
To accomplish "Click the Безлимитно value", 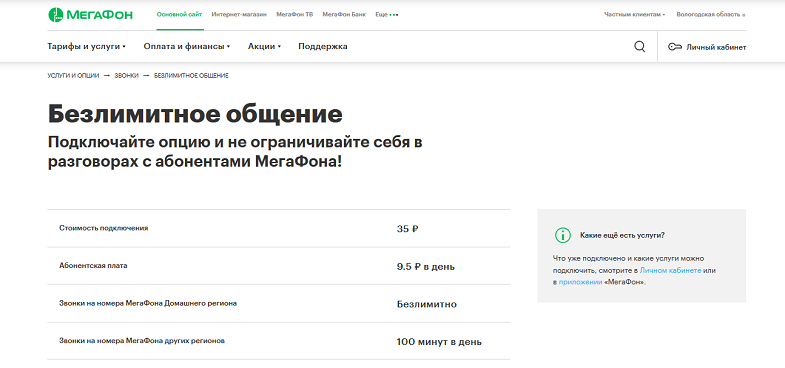I will (x=427, y=304).
